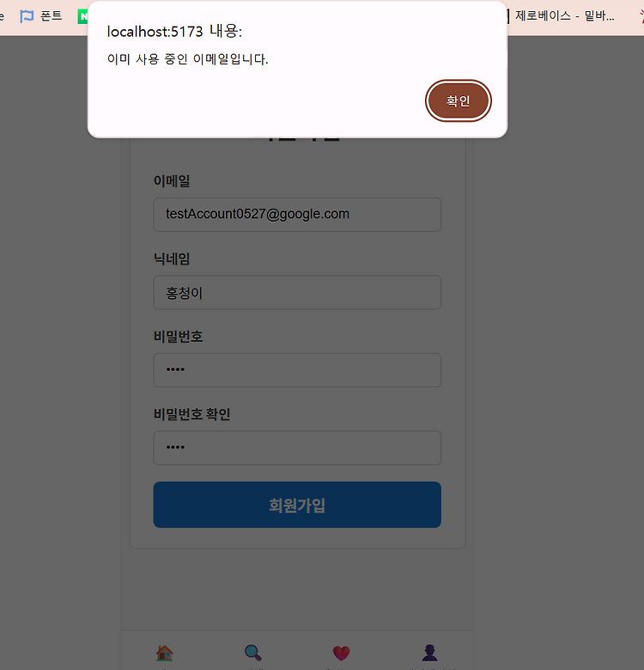Select the 비밀번호 확인 label text
This screenshot has height=670, width=644.
(x=192, y=414)
